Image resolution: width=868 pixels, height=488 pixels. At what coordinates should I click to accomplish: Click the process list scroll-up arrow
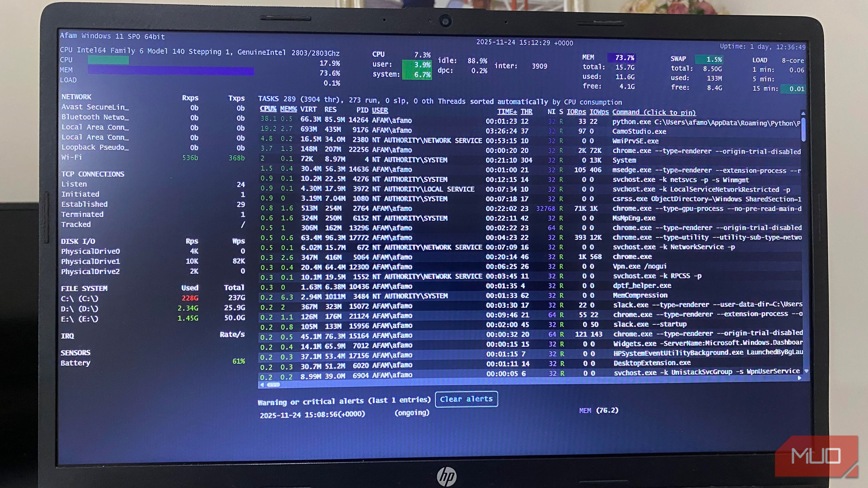pyautogui.click(x=803, y=114)
